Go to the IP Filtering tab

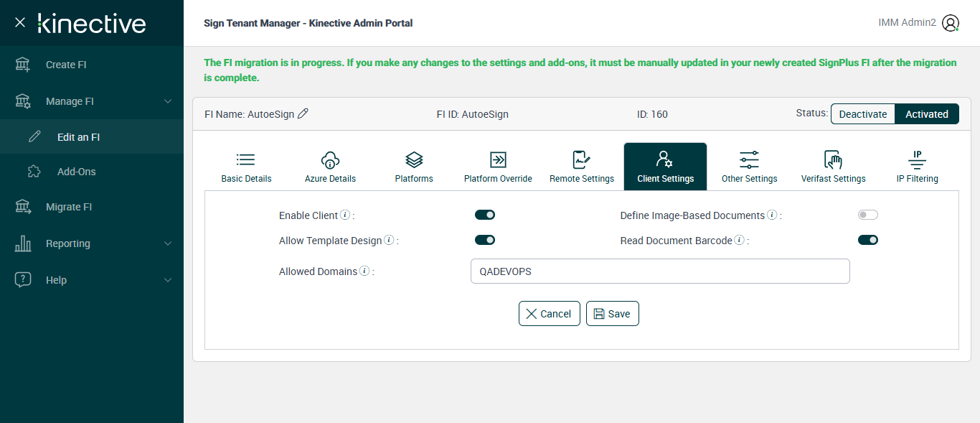(x=917, y=167)
